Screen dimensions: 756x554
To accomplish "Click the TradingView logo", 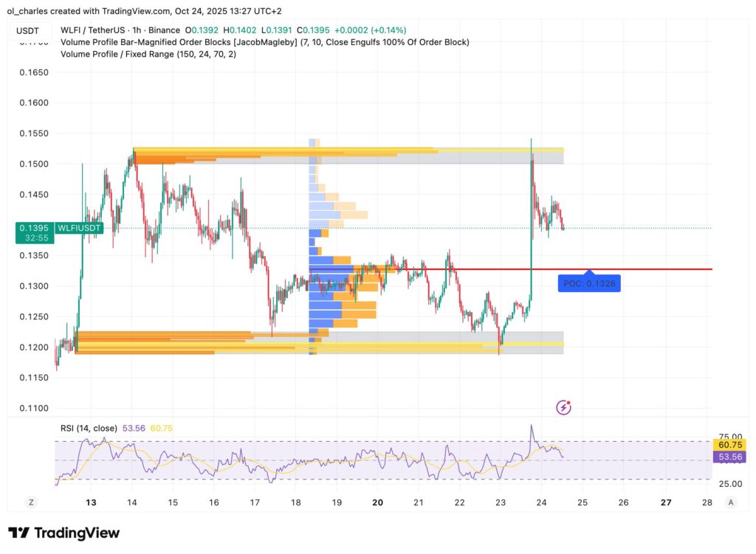I will 63,533.
